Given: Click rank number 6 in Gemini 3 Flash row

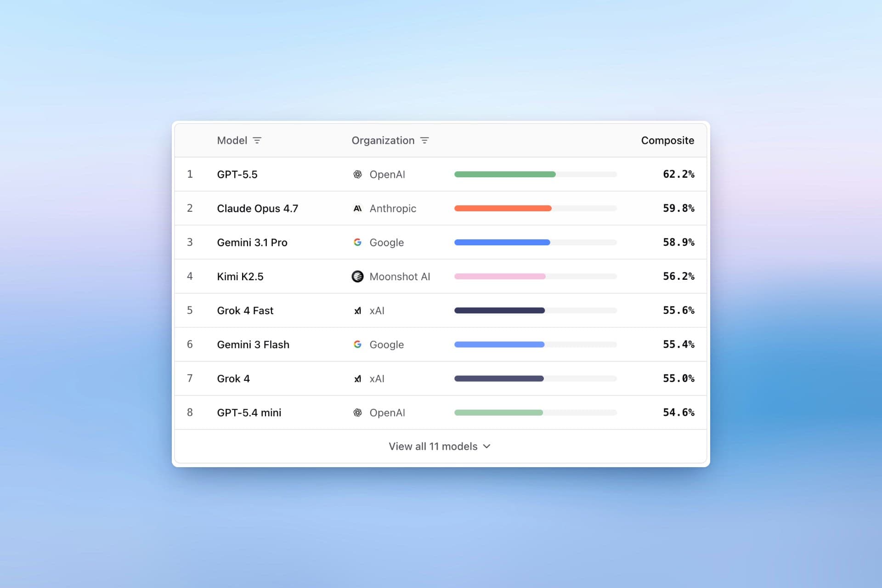Looking at the screenshot, I should point(190,345).
